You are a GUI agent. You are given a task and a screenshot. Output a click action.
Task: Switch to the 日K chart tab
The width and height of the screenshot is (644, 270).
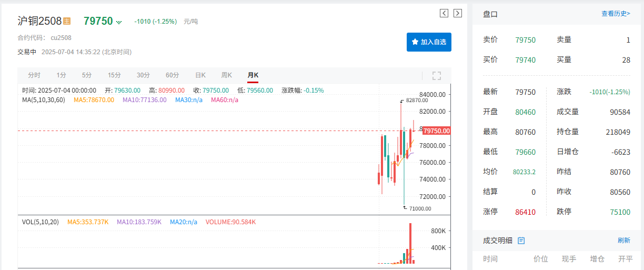click(x=200, y=75)
